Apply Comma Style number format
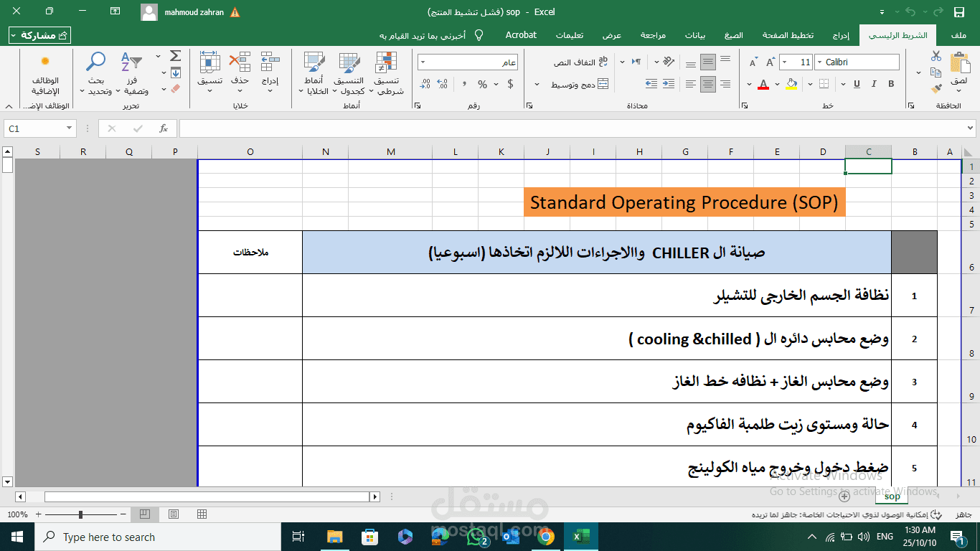This screenshot has height=551, width=980. click(x=464, y=84)
